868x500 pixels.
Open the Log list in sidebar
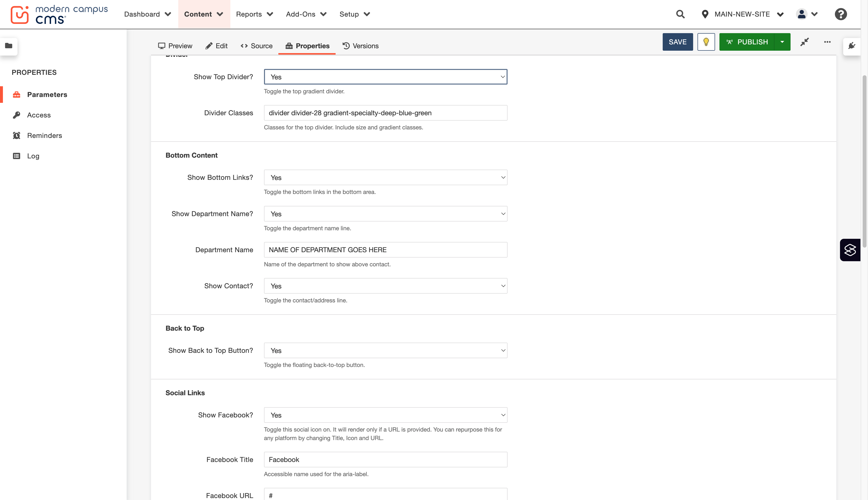[x=26, y=156]
